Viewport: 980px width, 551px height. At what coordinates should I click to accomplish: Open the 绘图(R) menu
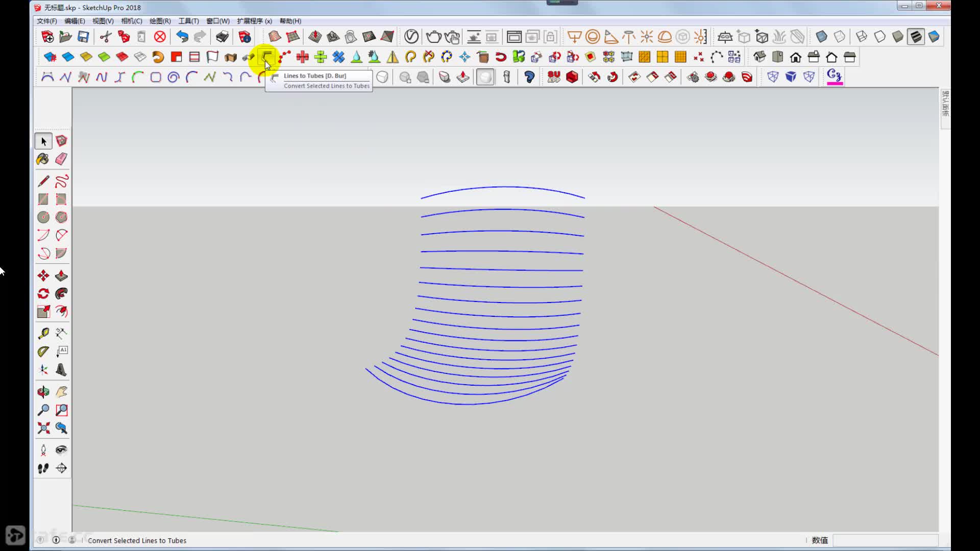coord(160,21)
